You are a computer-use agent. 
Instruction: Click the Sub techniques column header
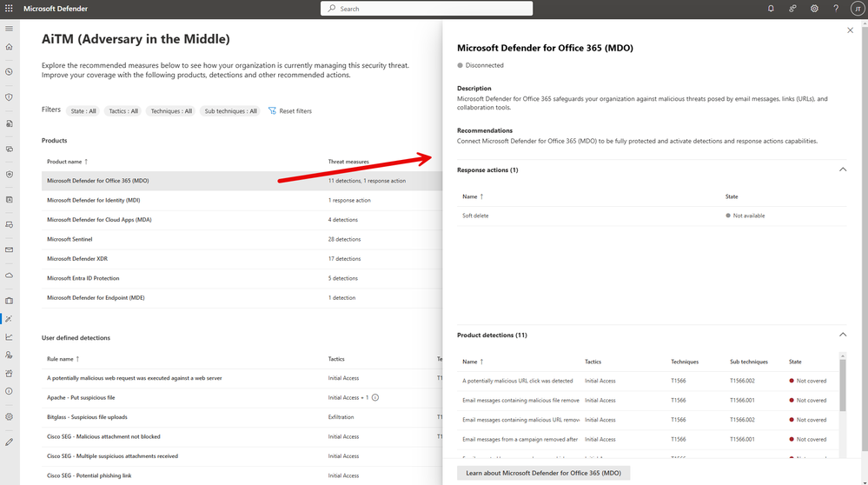[x=748, y=362]
